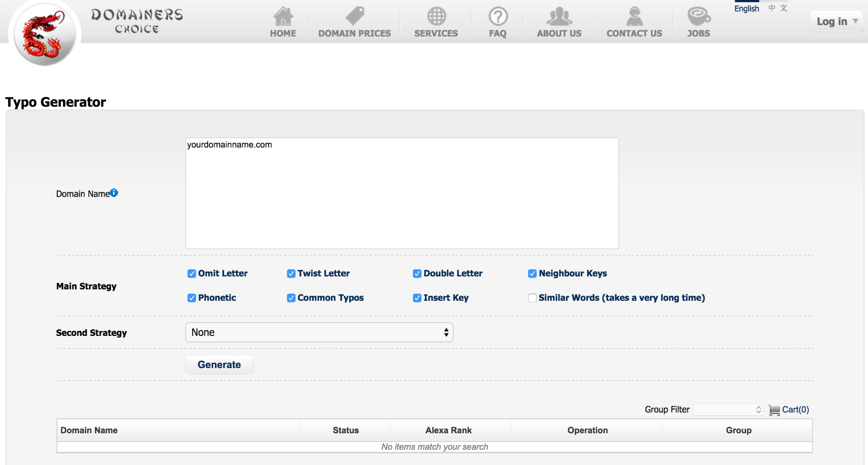Click the Generate button

click(x=219, y=365)
